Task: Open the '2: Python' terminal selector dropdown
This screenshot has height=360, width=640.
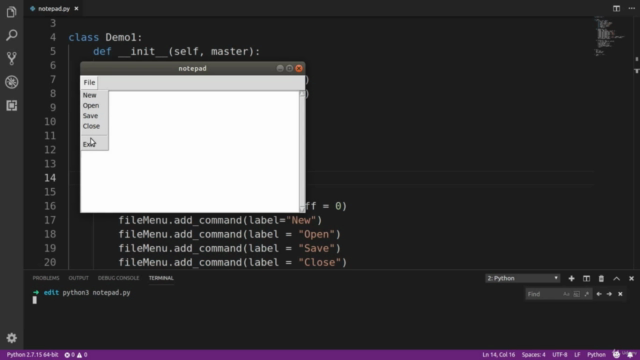Action: pos(522,278)
